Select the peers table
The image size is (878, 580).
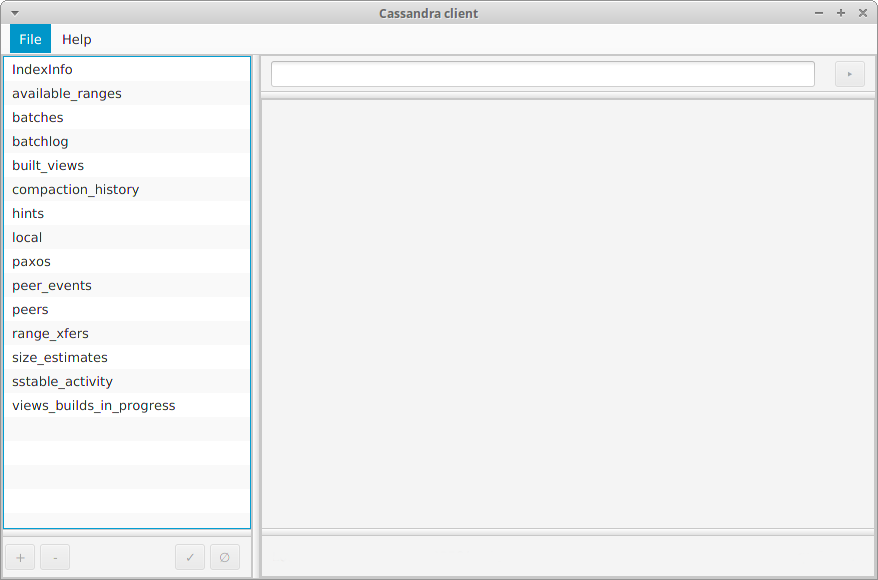[x=127, y=310]
